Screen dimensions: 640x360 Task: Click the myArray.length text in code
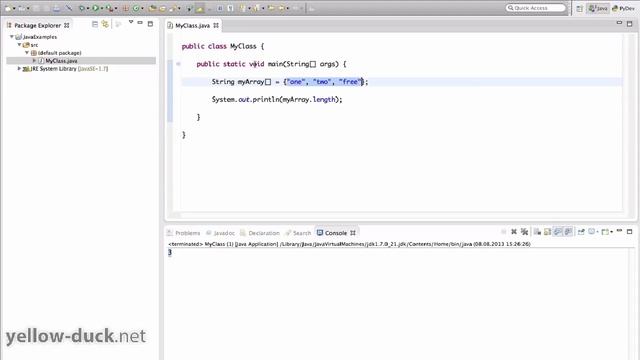tap(309, 99)
